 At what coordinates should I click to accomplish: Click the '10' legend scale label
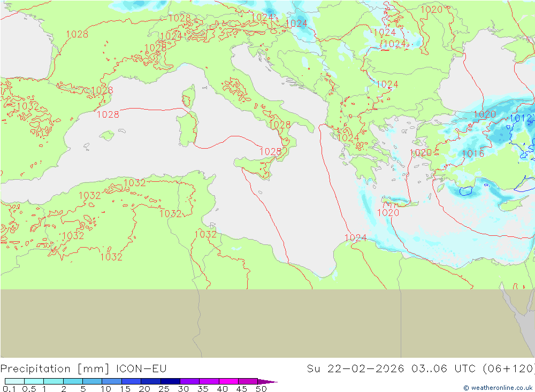coord(106,389)
